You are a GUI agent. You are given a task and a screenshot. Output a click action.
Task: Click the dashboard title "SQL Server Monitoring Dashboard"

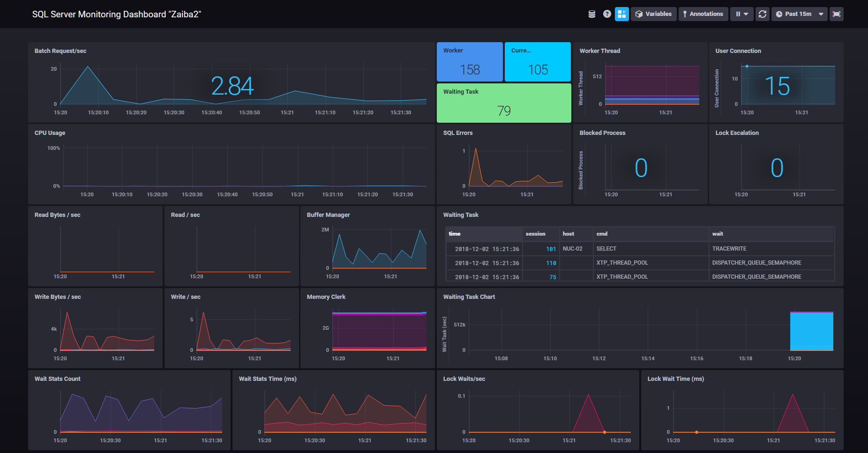click(117, 14)
